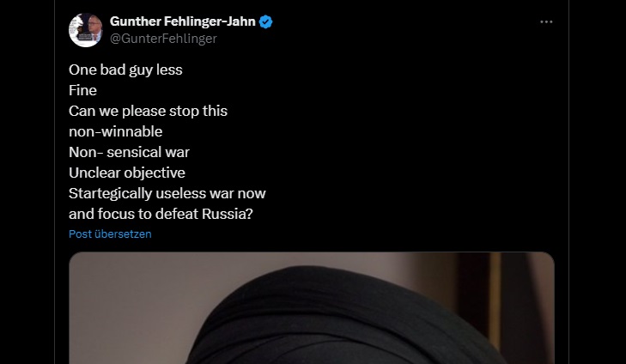Open Gunther Fehlinger-Jahn's profile avatar
Image resolution: width=626 pixels, height=364 pixels.
(85, 30)
